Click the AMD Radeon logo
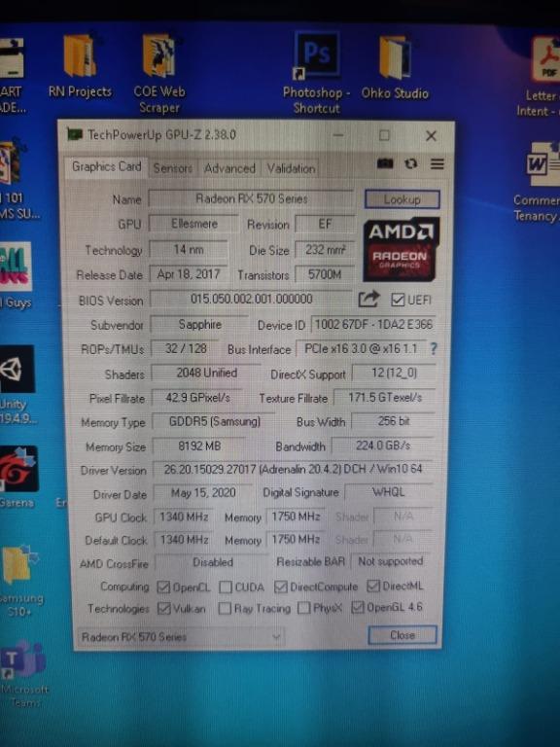Image resolution: width=560 pixels, height=747 pixels. tap(401, 249)
